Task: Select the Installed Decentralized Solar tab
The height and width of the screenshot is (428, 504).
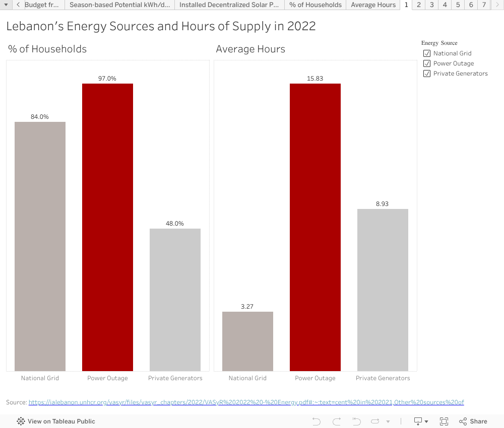Action: [229, 5]
